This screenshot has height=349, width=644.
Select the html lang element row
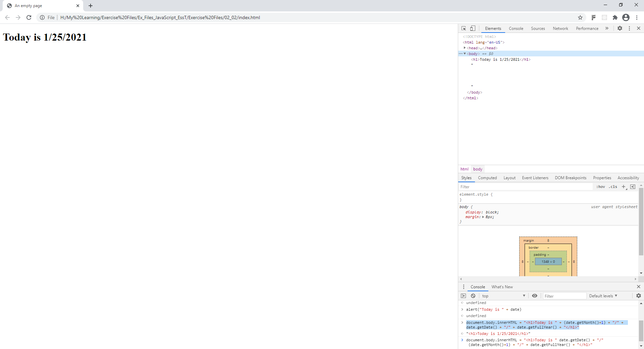[484, 42]
